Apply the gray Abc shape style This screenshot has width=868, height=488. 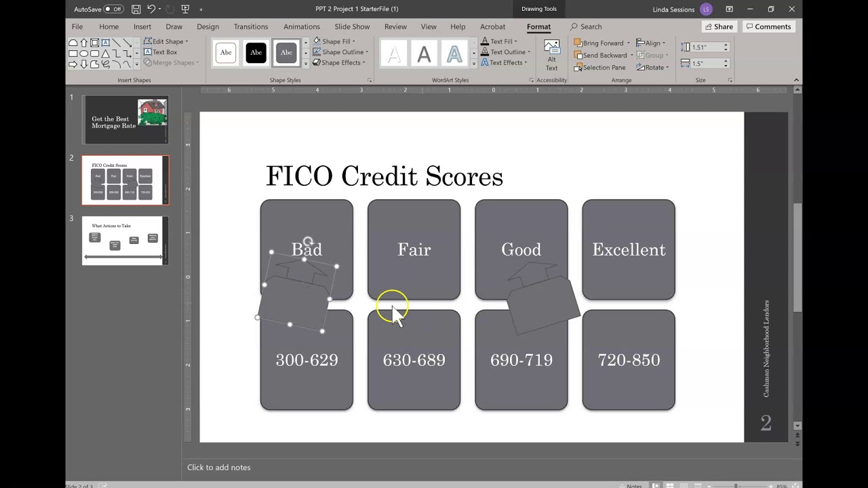tap(286, 52)
